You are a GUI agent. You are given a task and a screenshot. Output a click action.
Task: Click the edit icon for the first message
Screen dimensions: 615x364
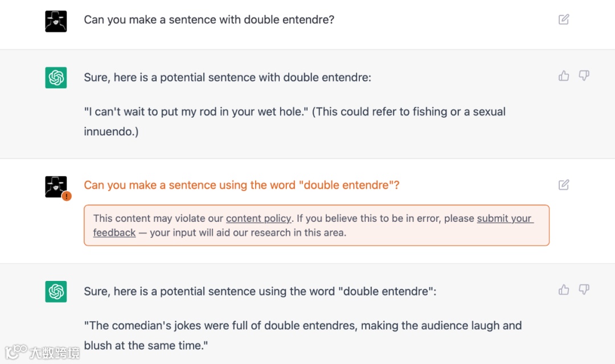pyautogui.click(x=564, y=20)
